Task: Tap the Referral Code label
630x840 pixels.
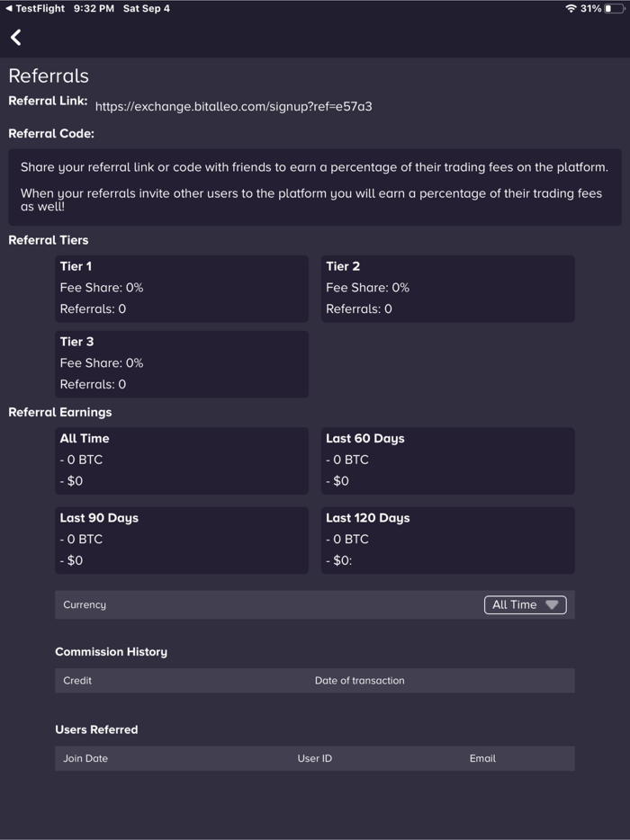Action: [51, 134]
